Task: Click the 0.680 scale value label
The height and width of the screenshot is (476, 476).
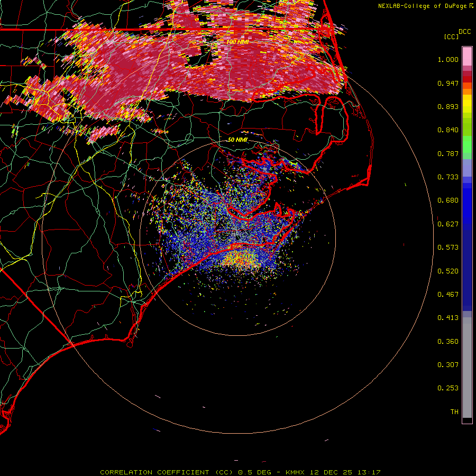Action: [x=448, y=200]
